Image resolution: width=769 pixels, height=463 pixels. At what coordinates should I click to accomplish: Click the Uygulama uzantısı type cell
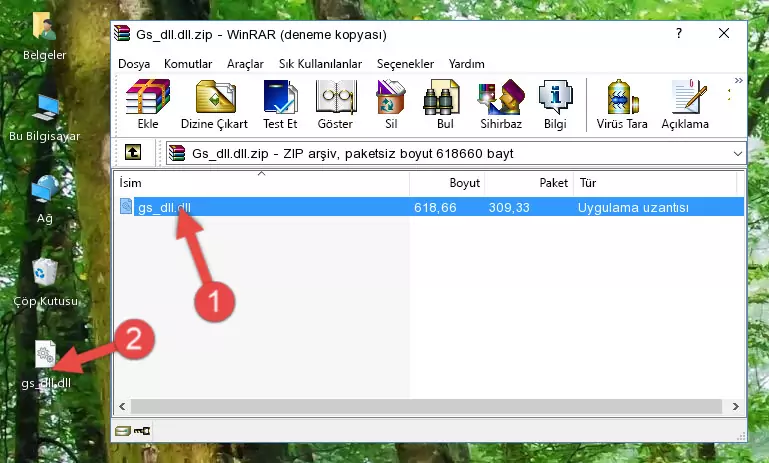633,207
